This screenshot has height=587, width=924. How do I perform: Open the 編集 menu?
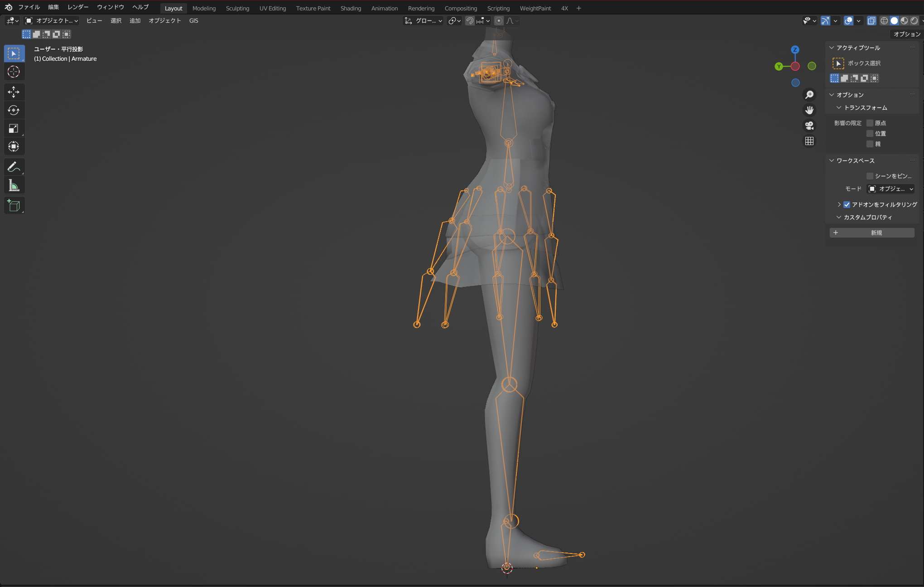(53, 7)
